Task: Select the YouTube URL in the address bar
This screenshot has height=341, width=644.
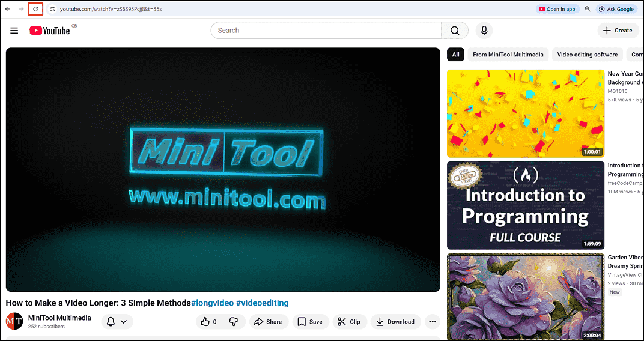Action: 111,8
